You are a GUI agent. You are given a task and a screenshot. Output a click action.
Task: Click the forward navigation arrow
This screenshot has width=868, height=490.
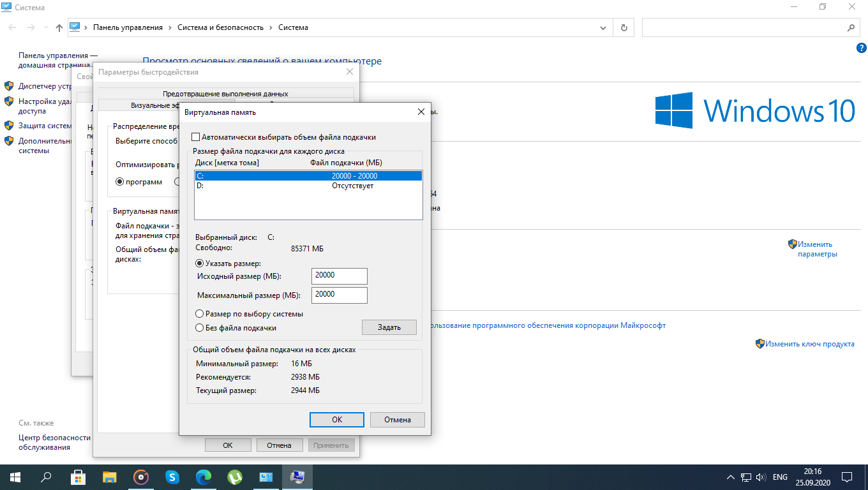[31, 28]
